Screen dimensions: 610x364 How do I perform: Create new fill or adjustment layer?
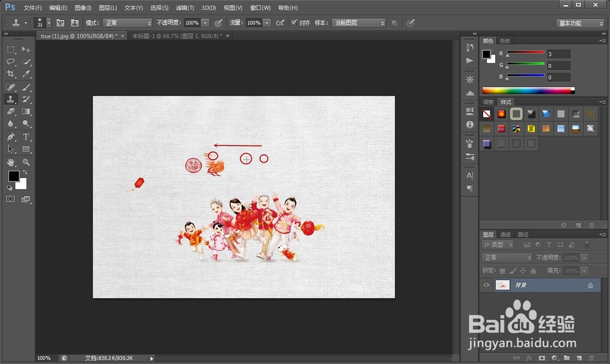click(x=554, y=358)
